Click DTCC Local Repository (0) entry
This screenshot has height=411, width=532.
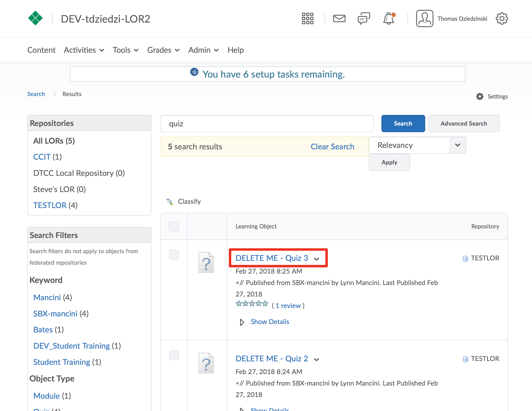79,173
